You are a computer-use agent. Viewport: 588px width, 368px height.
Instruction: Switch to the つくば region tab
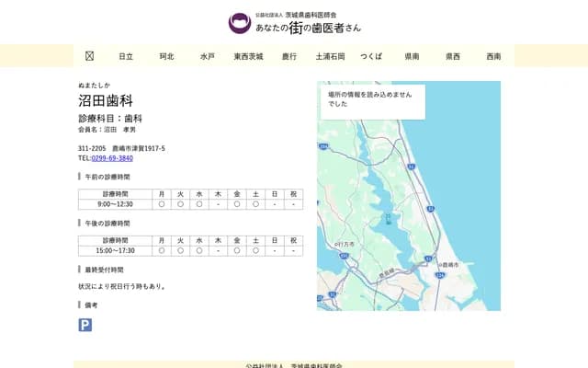[x=371, y=56]
